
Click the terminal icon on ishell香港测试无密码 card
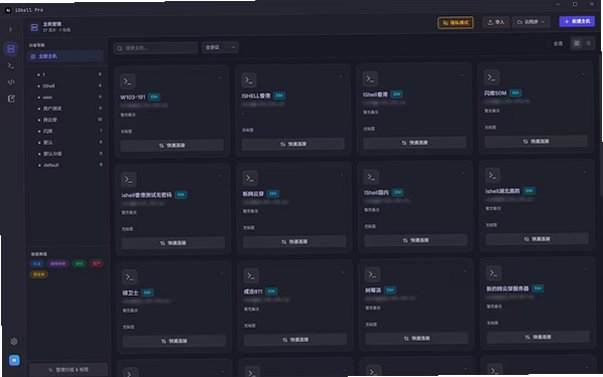tap(129, 180)
